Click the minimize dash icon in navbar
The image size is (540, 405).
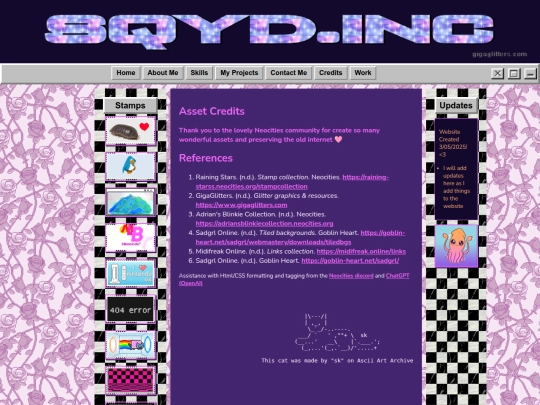click(x=530, y=73)
